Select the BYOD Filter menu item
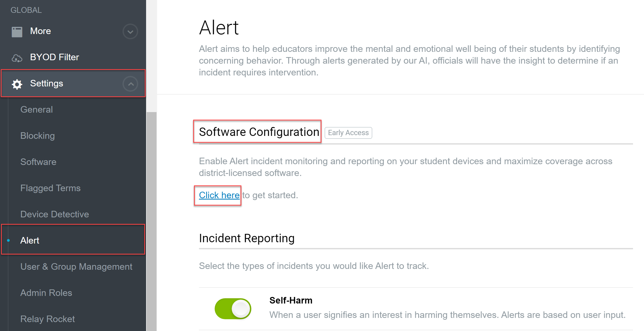The width and height of the screenshot is (644, 331). click(x=55, y=57)
